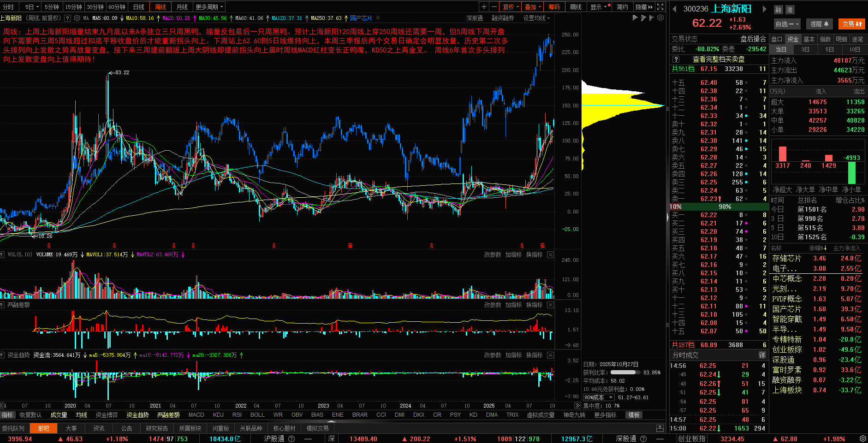The image size is (868, 443).
Task: Open 分时成交 details 详 icon
Action: point(762,355)
